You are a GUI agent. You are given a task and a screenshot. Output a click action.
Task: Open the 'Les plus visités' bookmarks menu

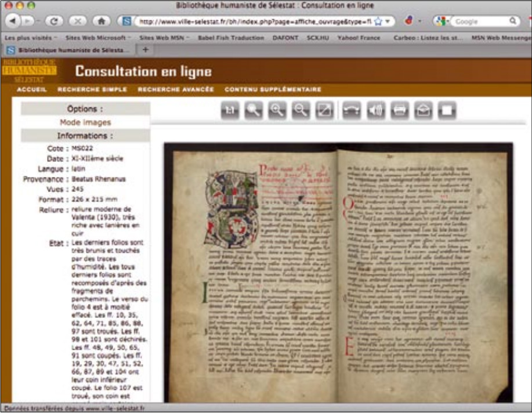click(x=31, y=38)
